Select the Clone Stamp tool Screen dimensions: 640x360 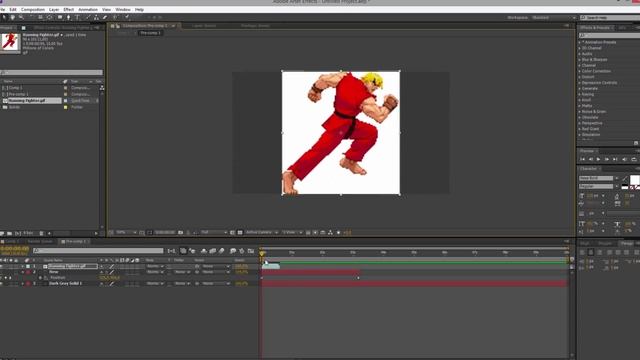coord(96,17)
